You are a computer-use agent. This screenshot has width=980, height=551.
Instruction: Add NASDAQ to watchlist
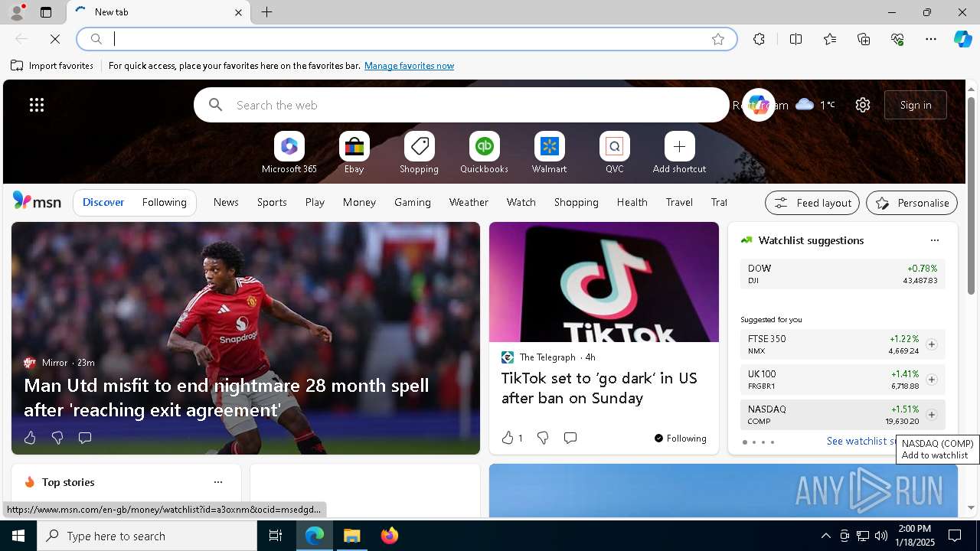click(932, 415)
